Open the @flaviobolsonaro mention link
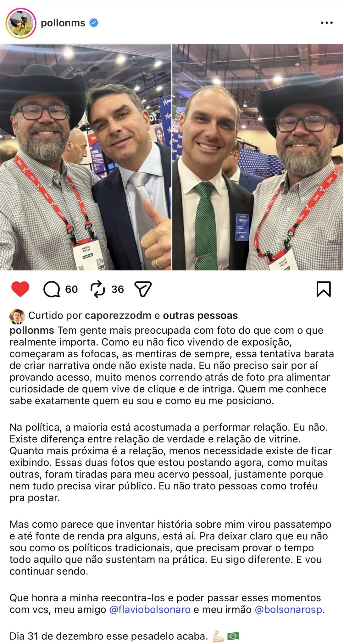344x644 pixels. [150, 609]
